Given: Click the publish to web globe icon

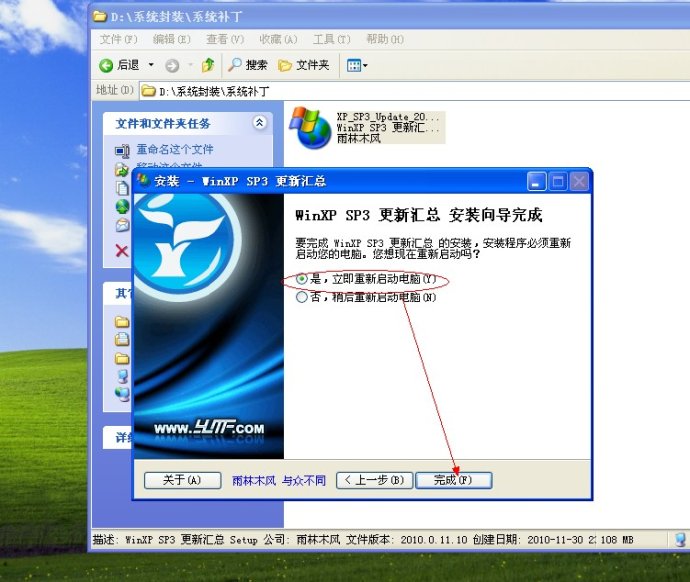Looking at the screenshot, I should pos(122,206).
